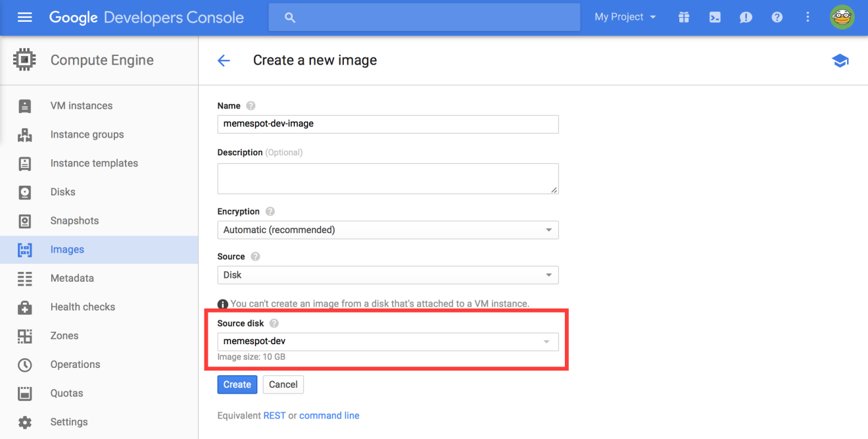
Task: Click the Cancel button
Action: tap(283, 385)
